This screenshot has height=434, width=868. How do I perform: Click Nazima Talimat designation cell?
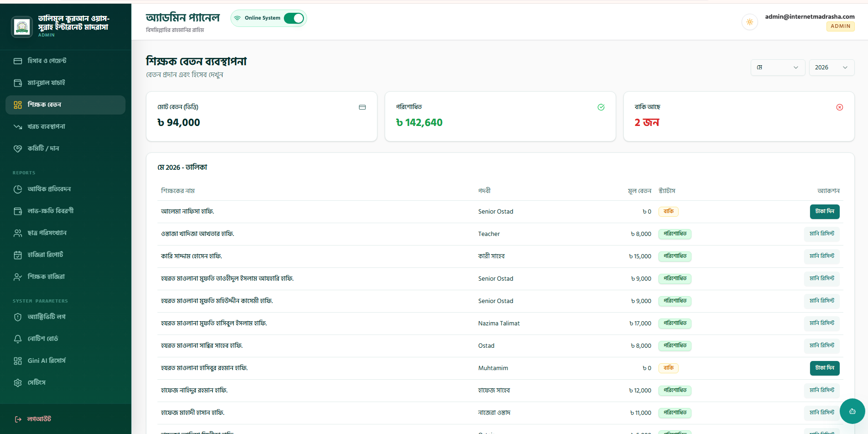[x=499, y=324]
